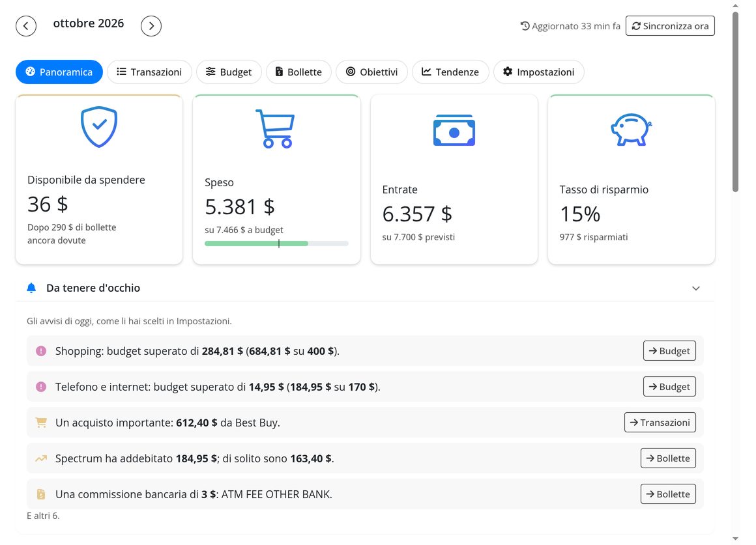Click the scrollbar up arrow
This screenshot has height=545, width=756.
(x=735, y=5)
